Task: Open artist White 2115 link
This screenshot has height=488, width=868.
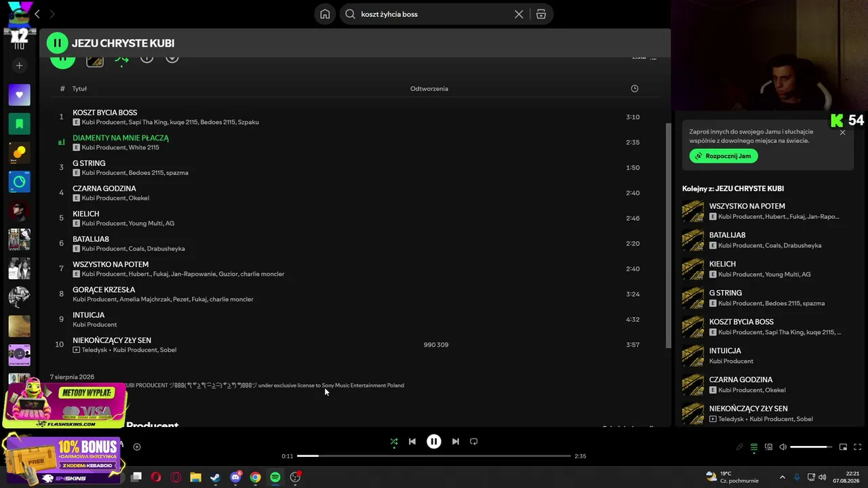Action: (x=144, y=147)
